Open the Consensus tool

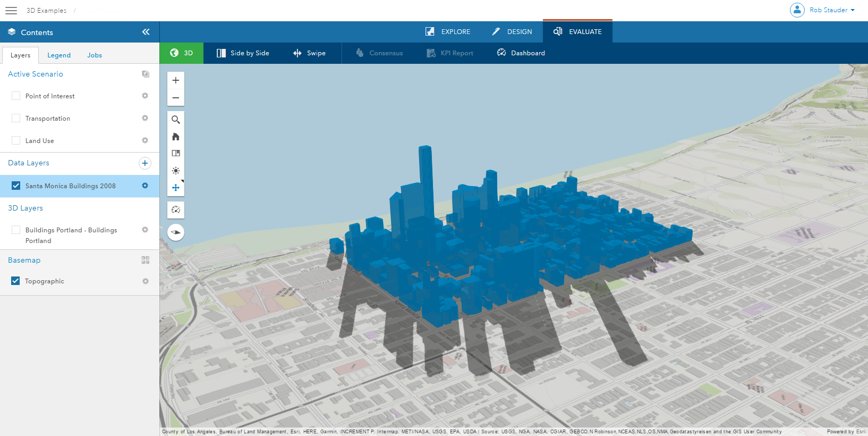coord(379,53)
